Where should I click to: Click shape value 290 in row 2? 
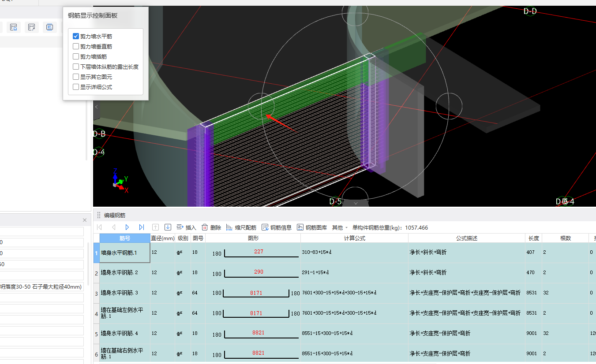pyautogui.click(x=259, y=272)
